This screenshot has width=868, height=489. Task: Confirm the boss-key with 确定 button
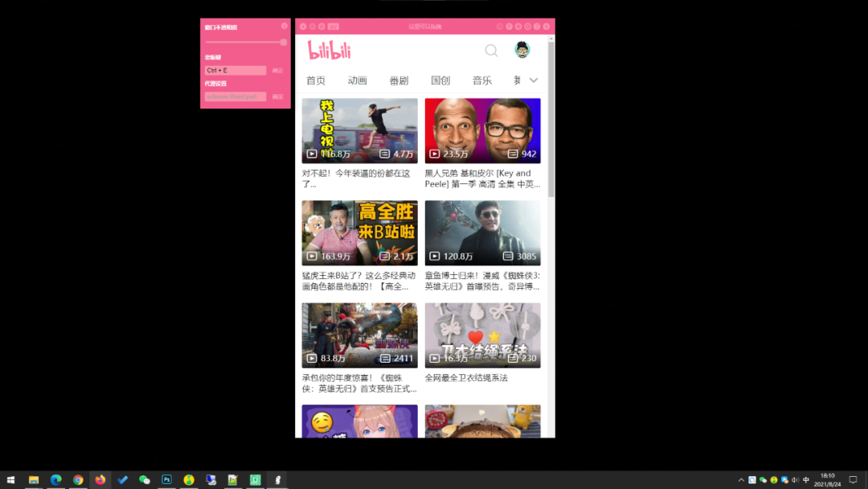point(278,70)
